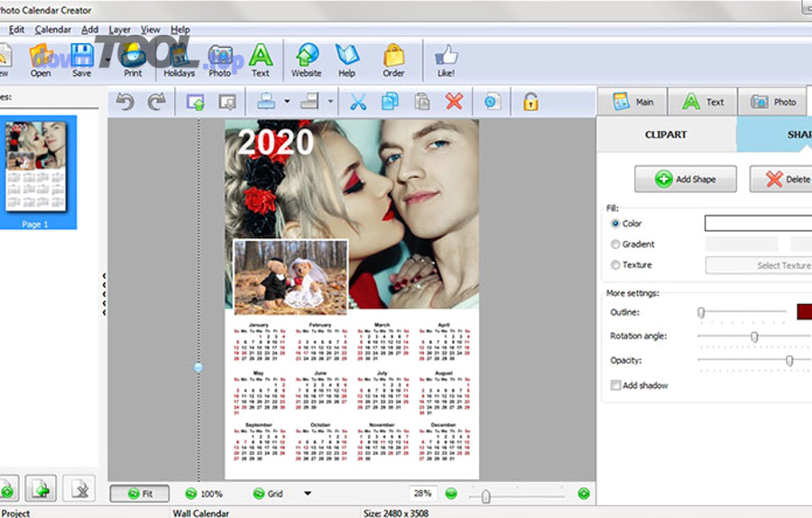Open a project with the Open icon
The height and width of the screenshot is (518, 812).
(x=41, y=60)
